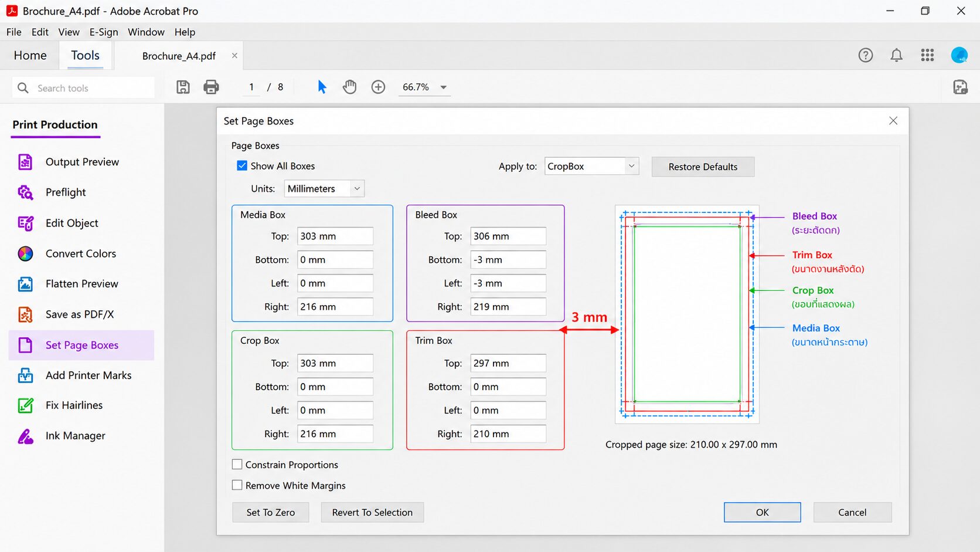Confirm with the OK button
Screen dimensions: 980x552
[762, 513]
